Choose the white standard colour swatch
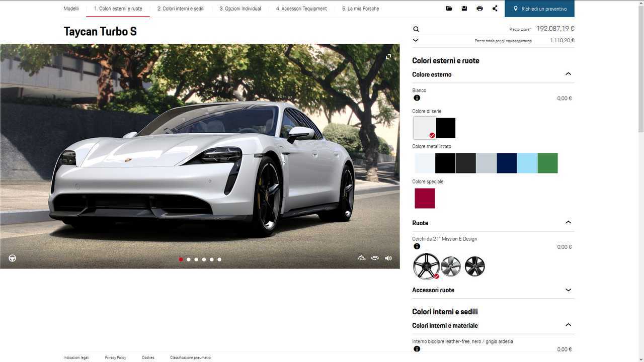 [425, 128]
